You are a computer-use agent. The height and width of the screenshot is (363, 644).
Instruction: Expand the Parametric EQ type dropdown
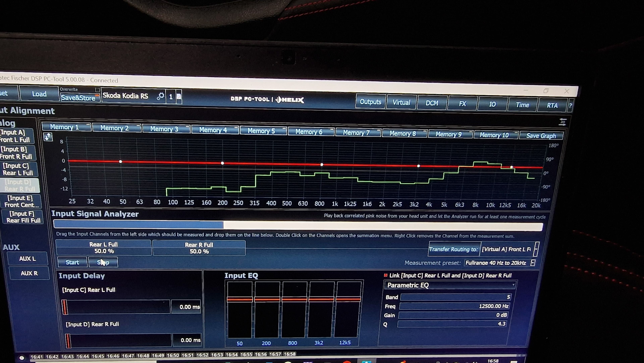tap(450, 285)
